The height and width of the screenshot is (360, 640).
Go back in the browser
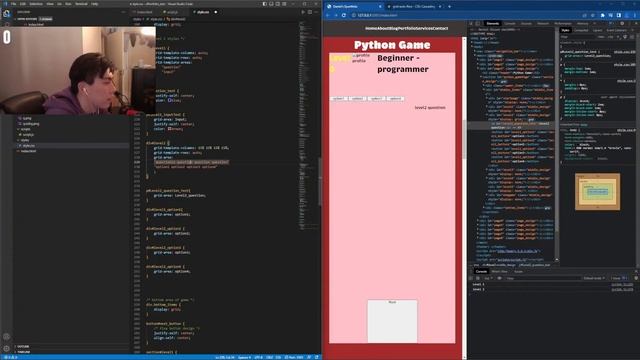328,15
